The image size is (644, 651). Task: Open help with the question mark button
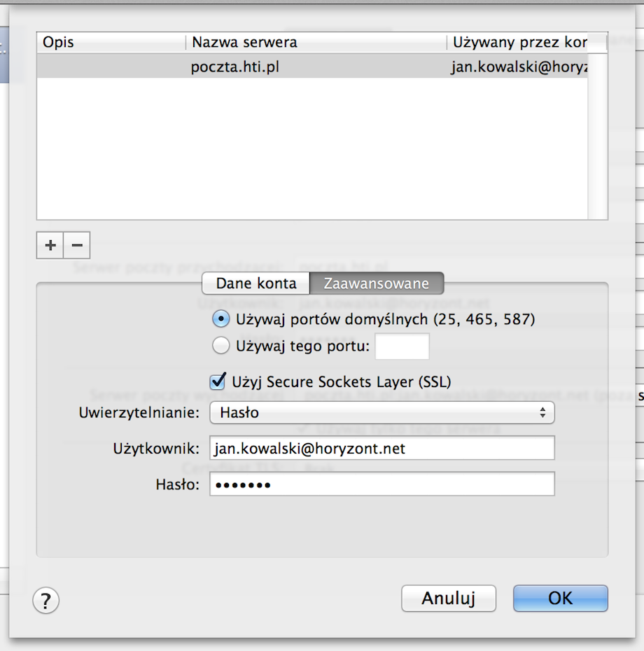[x=45, y=600]
